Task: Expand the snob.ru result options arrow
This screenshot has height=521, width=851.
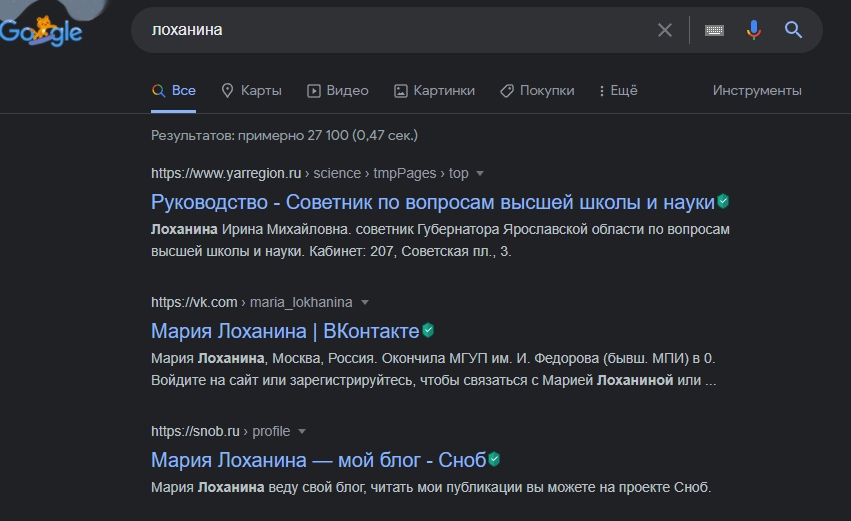Action: point(302,432)
